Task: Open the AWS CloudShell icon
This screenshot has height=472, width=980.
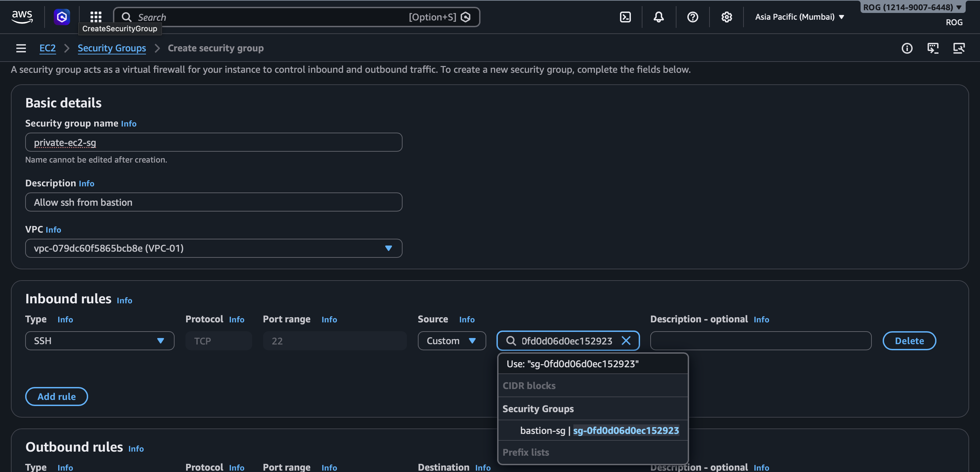Action: coord(625,17)
